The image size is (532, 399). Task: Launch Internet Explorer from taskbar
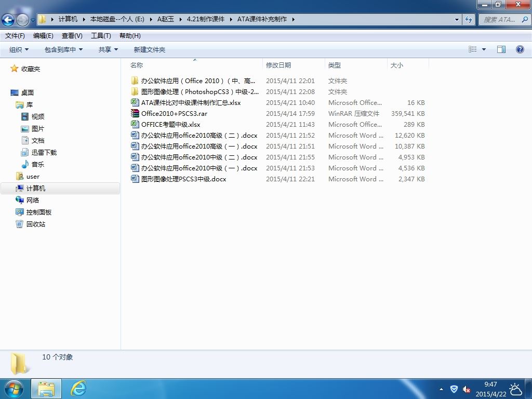(78, 389)
